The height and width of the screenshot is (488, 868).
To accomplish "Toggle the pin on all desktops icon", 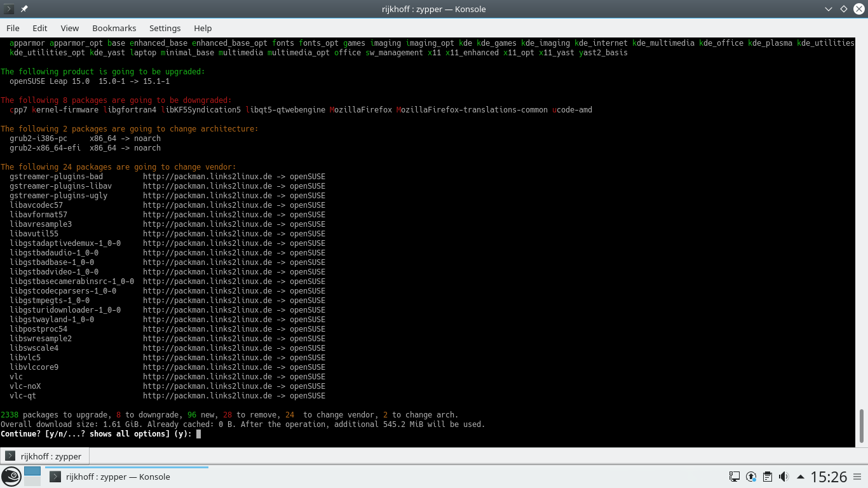I will pos(24,9).
